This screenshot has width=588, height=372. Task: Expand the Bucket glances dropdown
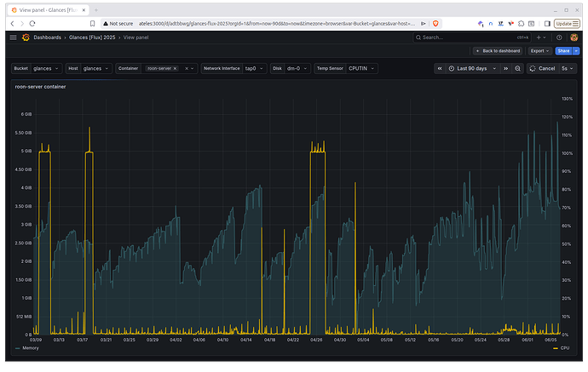coord(46,69)
